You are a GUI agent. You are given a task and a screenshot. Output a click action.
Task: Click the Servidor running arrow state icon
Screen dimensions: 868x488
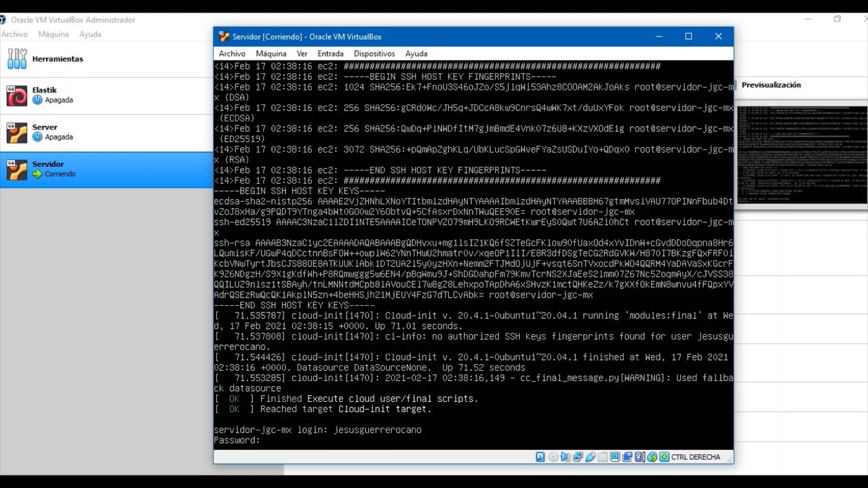tap(37, 174)
